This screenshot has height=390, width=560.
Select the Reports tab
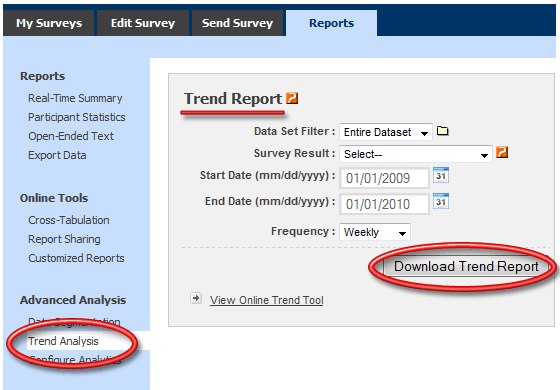(331, 23)
